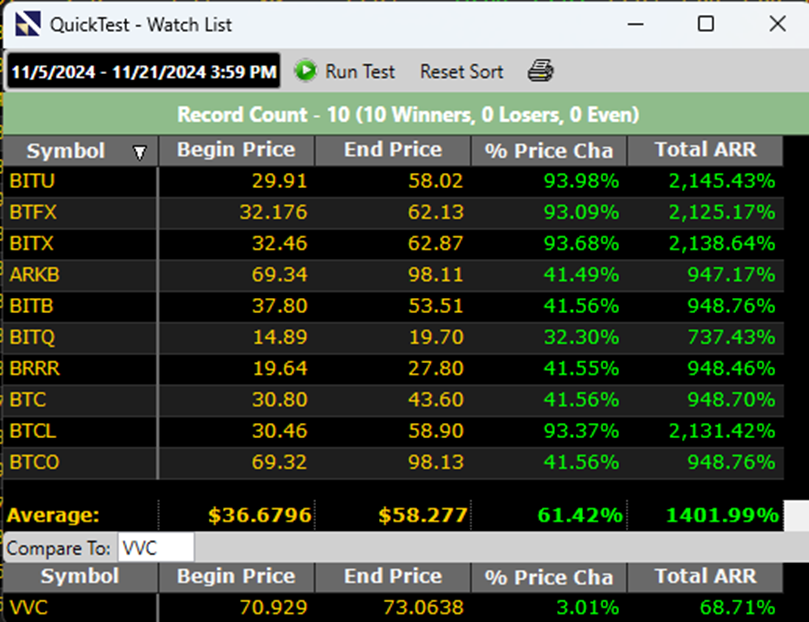Minimize the QuickTest Watch List window
Screen dimensions: 809x622
635,24
